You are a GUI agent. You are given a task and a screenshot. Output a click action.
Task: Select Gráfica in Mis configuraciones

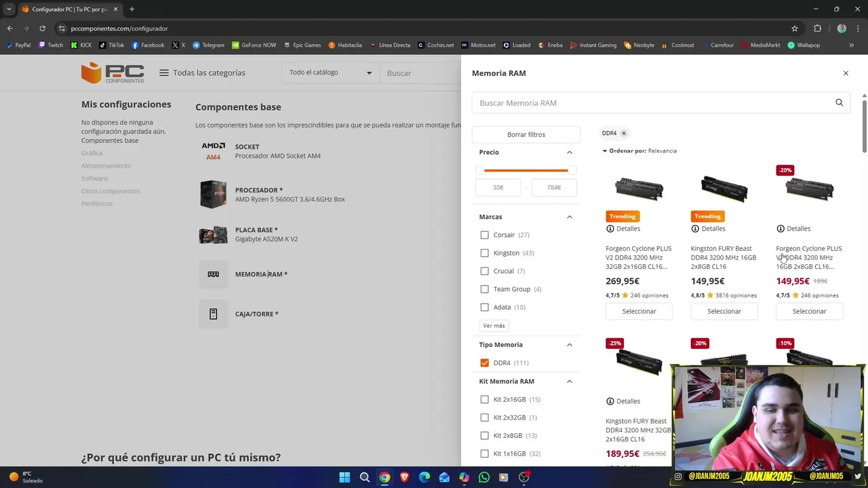click(92, 153)
